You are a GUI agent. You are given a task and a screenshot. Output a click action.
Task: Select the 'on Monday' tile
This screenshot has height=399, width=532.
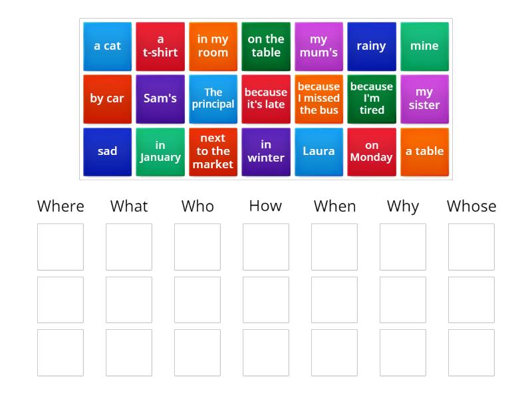pos(372,152)
